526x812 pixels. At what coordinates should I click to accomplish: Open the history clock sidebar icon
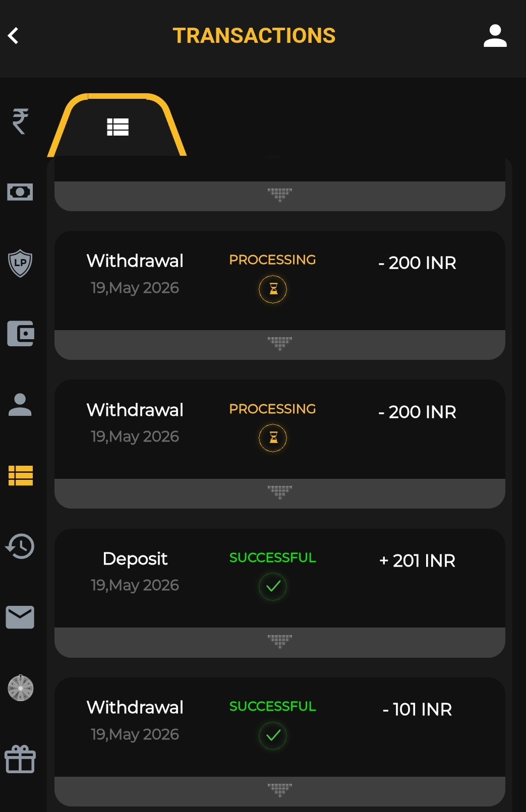[x=20, y=546]
